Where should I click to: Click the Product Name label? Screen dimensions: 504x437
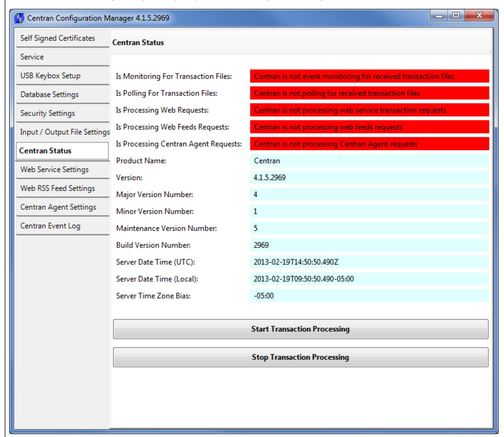[x=141, y=161]
